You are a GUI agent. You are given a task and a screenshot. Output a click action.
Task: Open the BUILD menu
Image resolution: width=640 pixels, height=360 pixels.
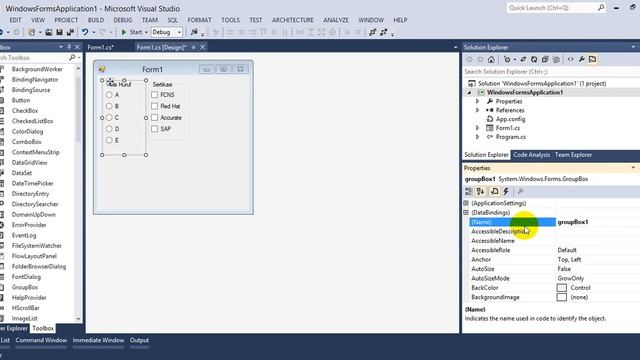pyautogui.click(x=96, y=20)
